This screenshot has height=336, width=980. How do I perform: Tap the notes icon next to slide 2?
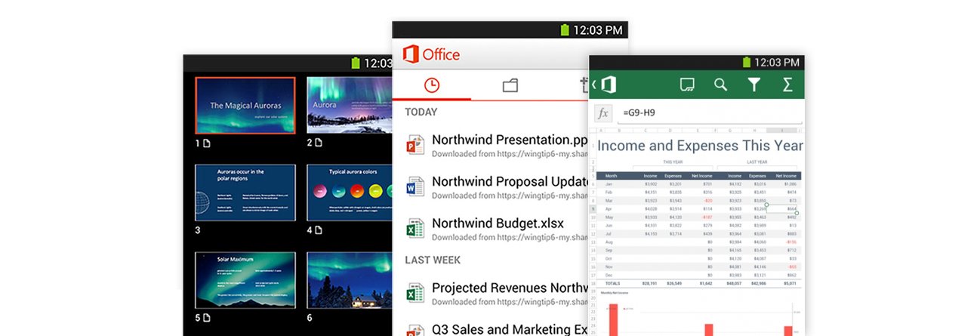click(319, 143)
